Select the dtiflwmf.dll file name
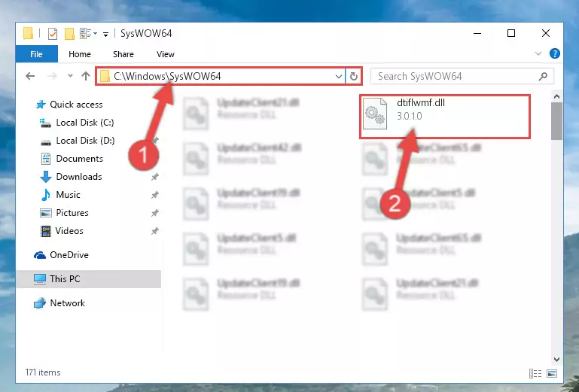This screenshot has height=392, width=579. pyautogui.click(x=421, y=103)
